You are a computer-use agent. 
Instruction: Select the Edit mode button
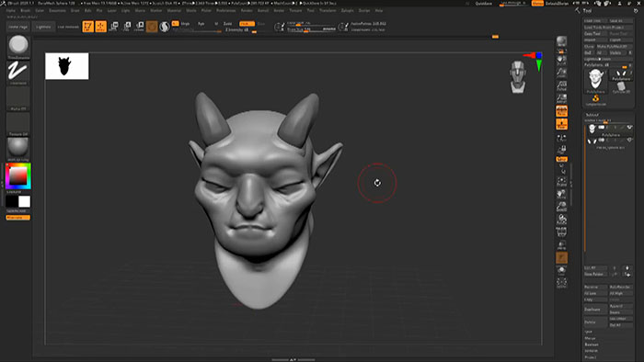point(88,27)
